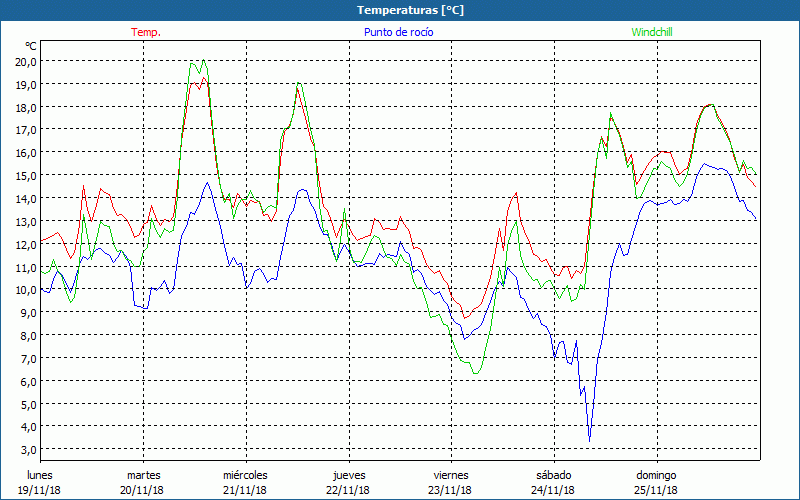Select the blue Punto de rocío legend label
The image size is (800, 500).
[x=398, y=32]
